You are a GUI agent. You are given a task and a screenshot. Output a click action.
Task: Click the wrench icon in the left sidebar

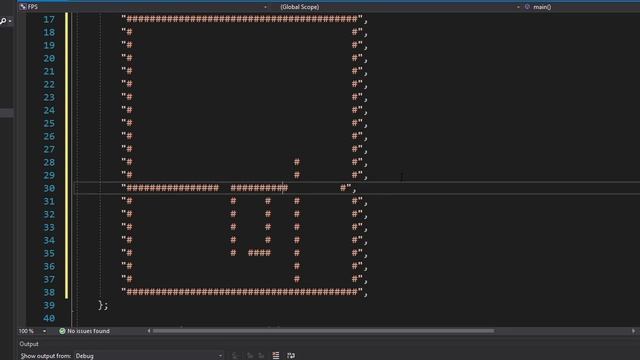3,20
